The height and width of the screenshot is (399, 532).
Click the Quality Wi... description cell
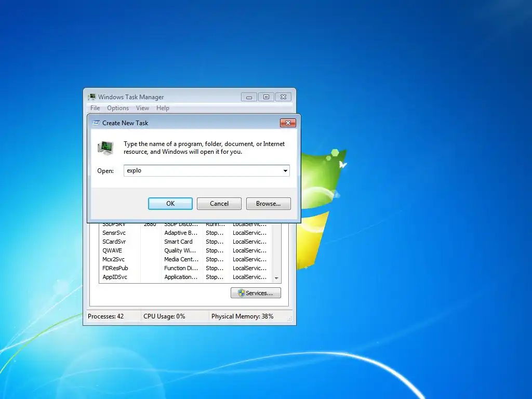(x=180, y=250)
